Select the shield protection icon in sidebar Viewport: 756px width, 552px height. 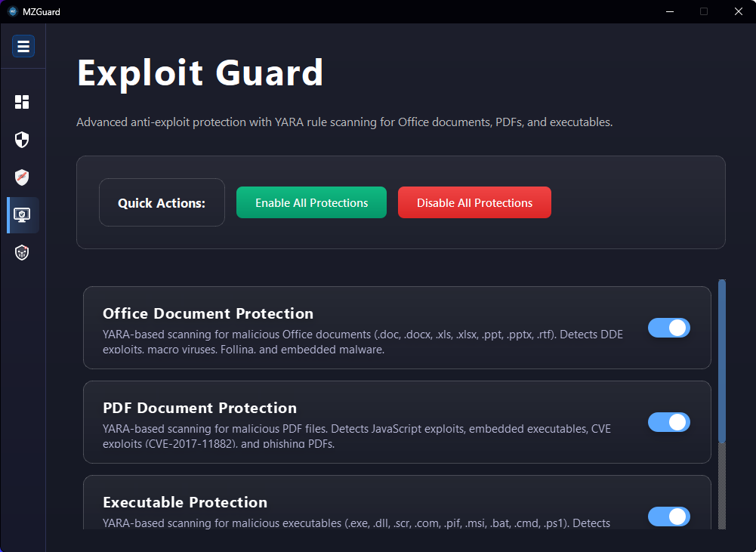(x=22, y=140)
